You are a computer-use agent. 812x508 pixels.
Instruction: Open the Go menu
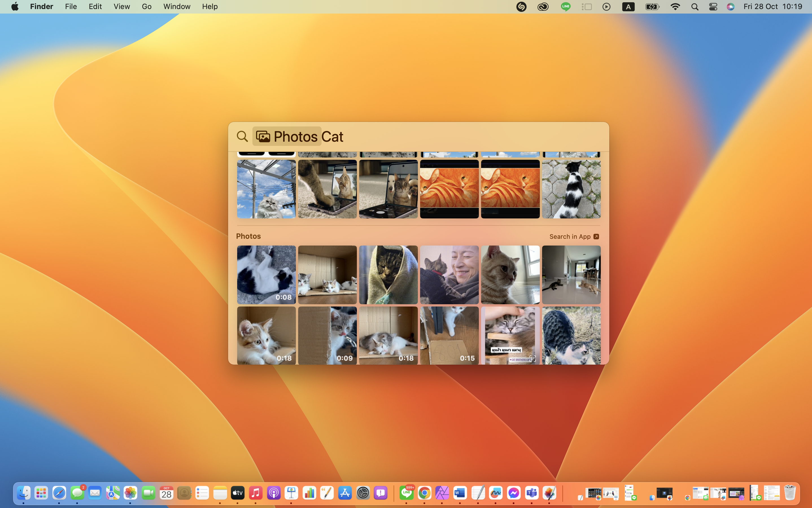pos(147,7)
